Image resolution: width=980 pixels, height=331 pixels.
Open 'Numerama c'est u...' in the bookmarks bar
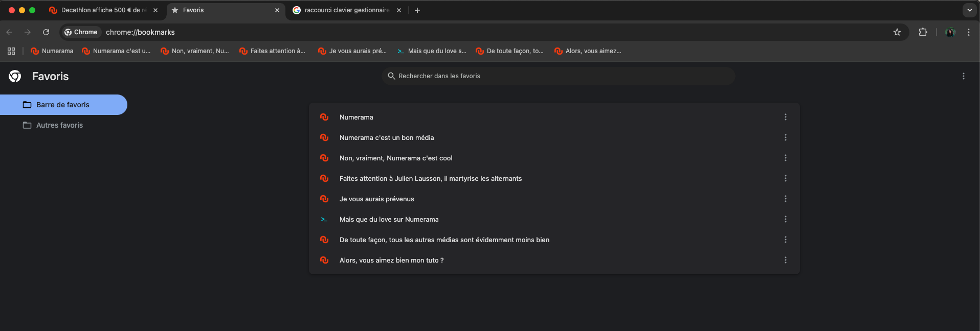[x=116, y=51]
